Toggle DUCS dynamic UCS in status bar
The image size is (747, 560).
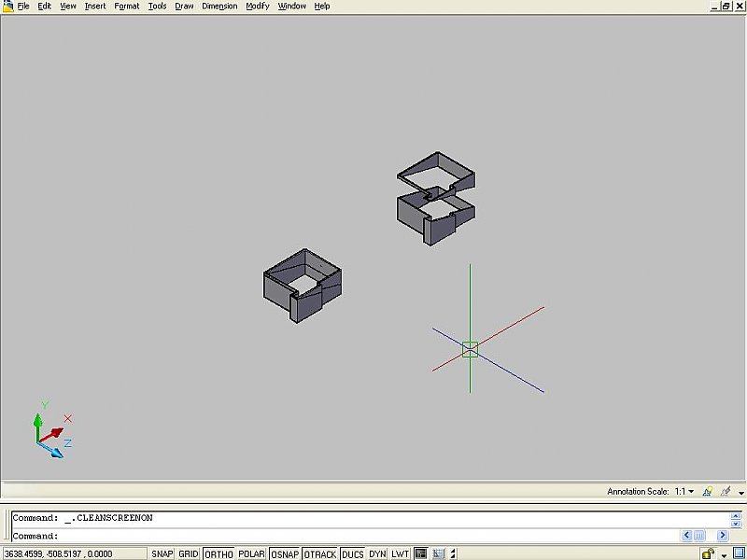353,553
